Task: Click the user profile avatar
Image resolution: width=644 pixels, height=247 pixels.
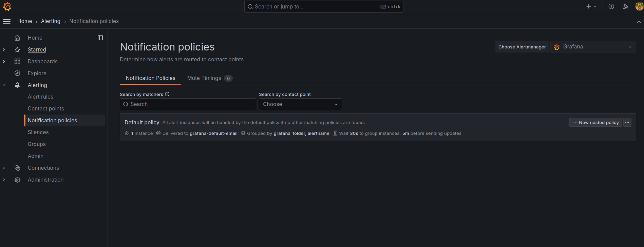Action: point(639,6)
